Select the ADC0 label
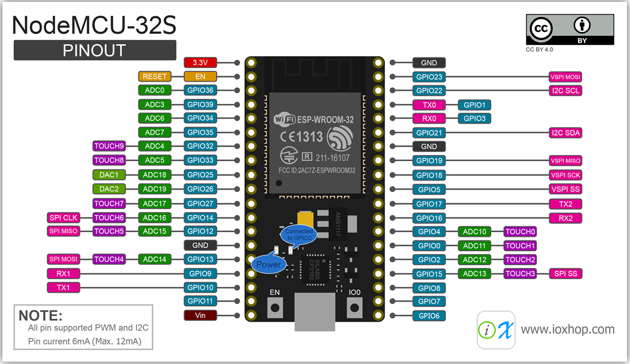Image resolution: width=630 pixels, height=364 pixels. click(154, 90)
